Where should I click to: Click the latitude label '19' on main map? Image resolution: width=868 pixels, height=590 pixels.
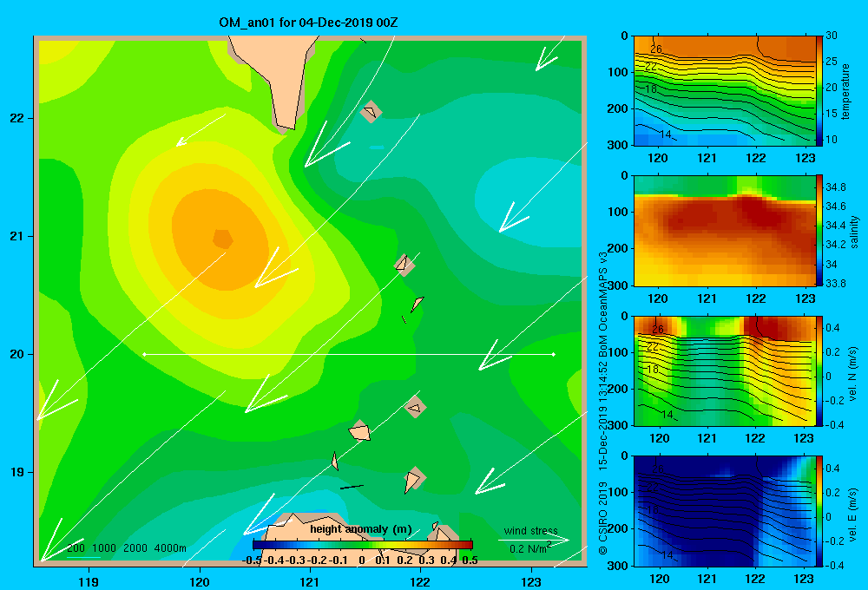(x=17, y=472)
